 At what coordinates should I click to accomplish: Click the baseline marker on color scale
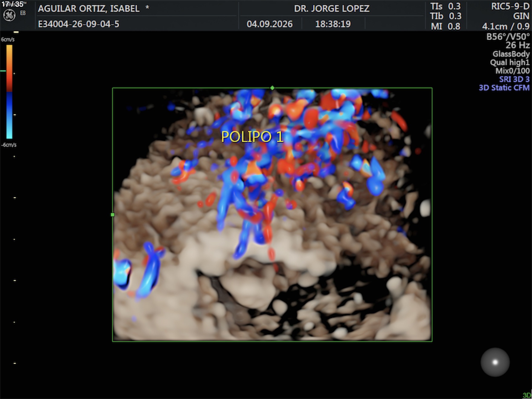tap(3, 71)
